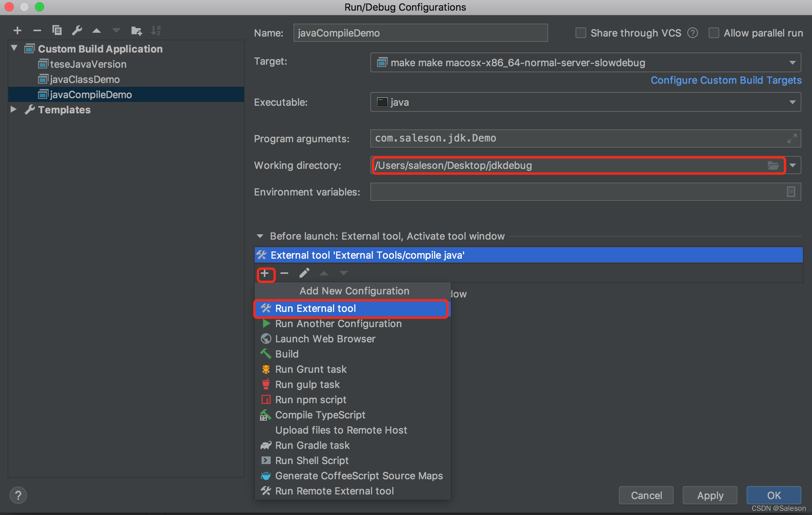Expand the Templates tree node
812x515 pixels.
(14, 110)
